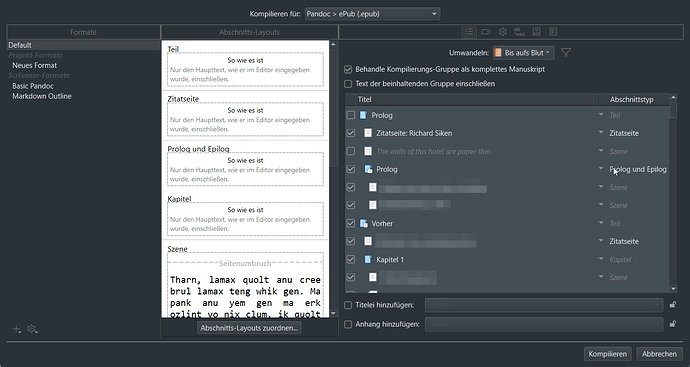Check the box for The walls of this hotel
690x367 pixels.
(351, 151)
